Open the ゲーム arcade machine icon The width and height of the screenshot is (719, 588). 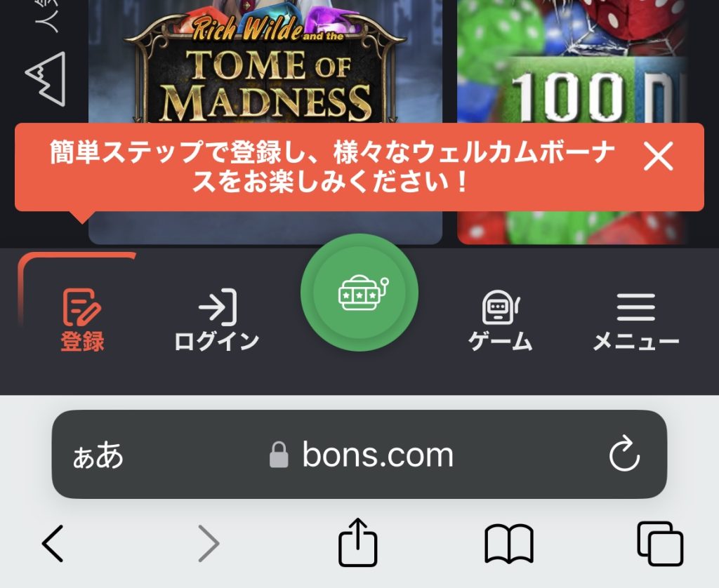[500, 307]
